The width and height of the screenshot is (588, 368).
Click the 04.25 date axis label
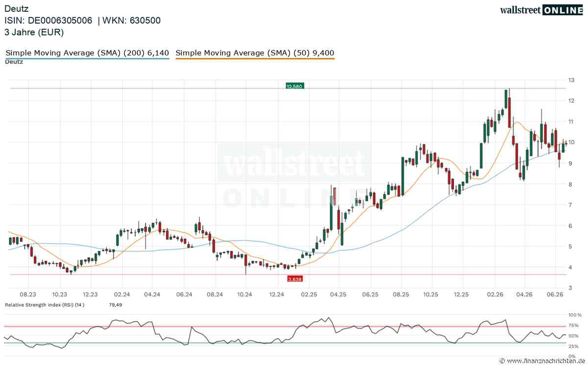point(339,294)
